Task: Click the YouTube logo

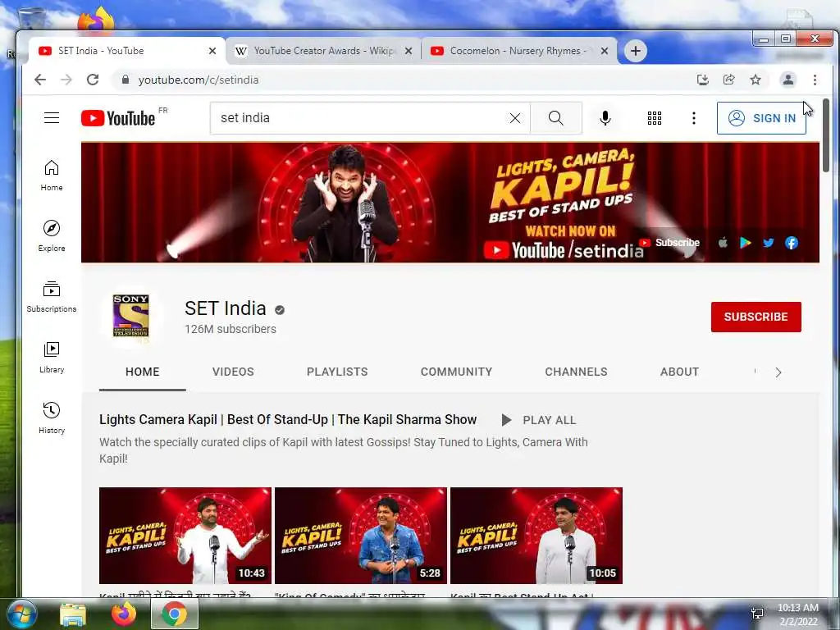Action: (118, 118)
